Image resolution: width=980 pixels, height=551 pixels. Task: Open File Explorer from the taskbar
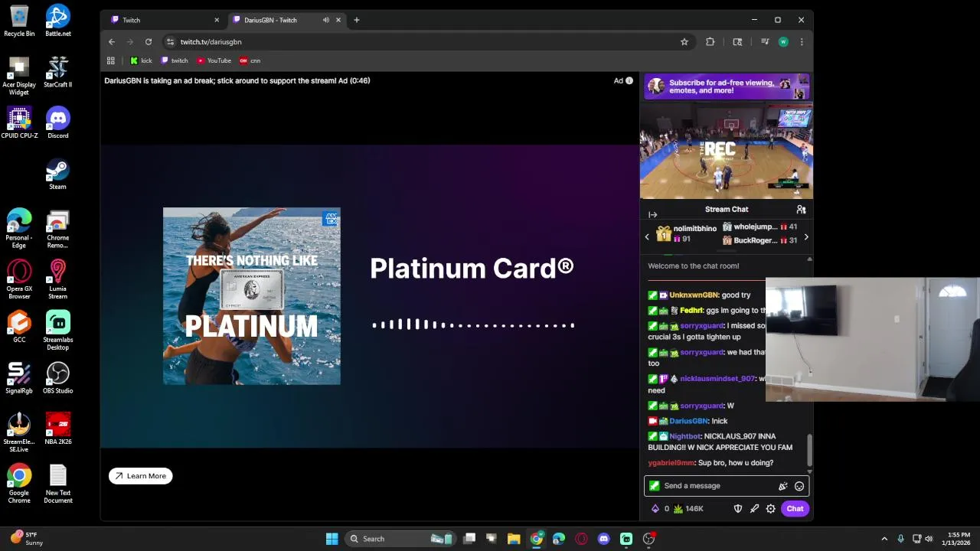514,539
